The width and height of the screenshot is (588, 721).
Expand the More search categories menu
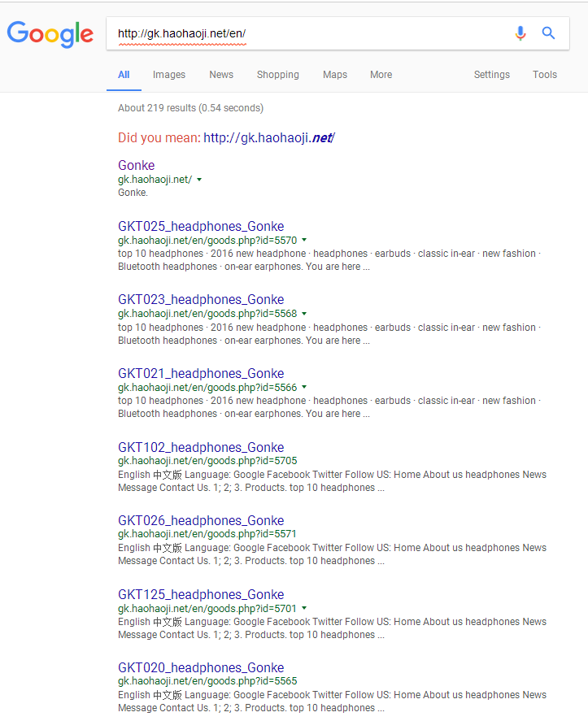pos(381,75)
